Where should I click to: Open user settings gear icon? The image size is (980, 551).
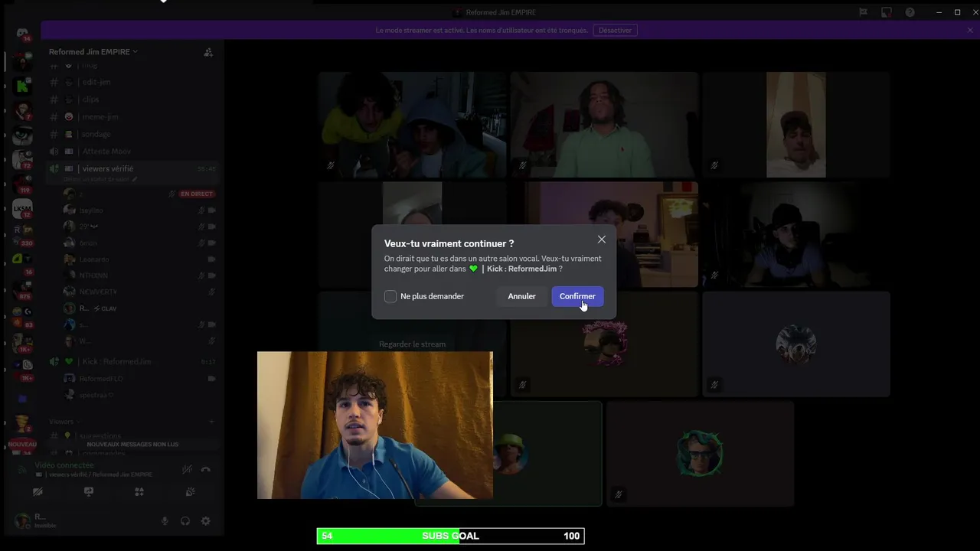[206, 521]
